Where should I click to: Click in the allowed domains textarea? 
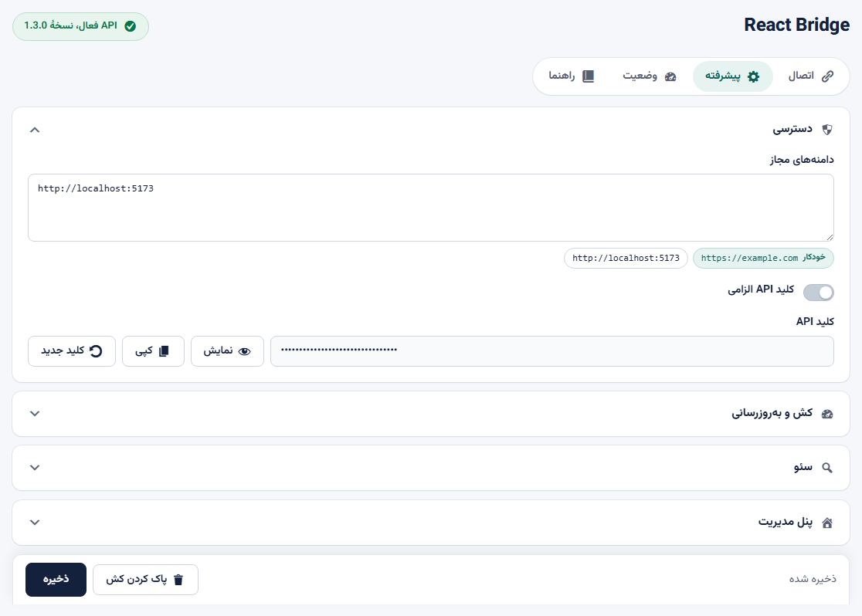coord(431,208)
